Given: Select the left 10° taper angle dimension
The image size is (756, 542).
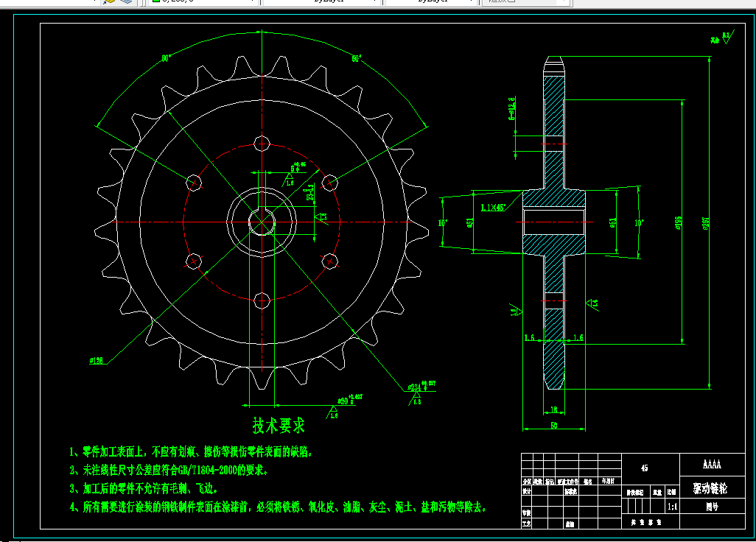Looking at the screenshot, I should [x=442, y=223].
